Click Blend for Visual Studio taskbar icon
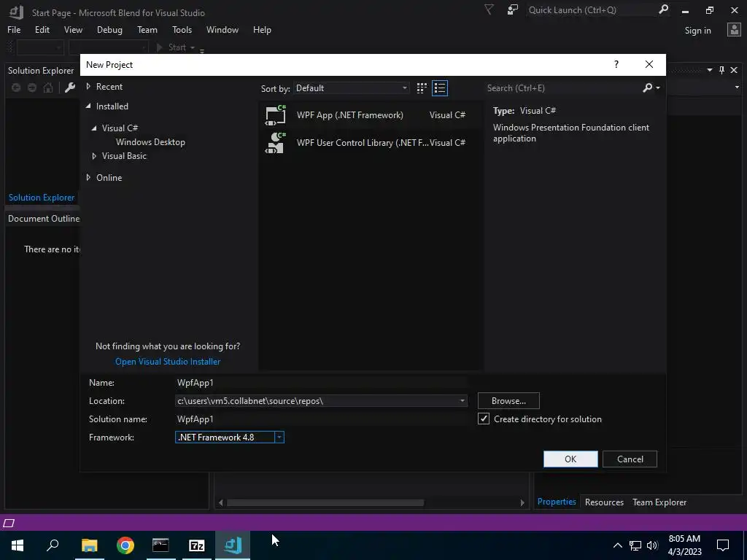Screen dimensions: 747x560 (x=233, y=545)
